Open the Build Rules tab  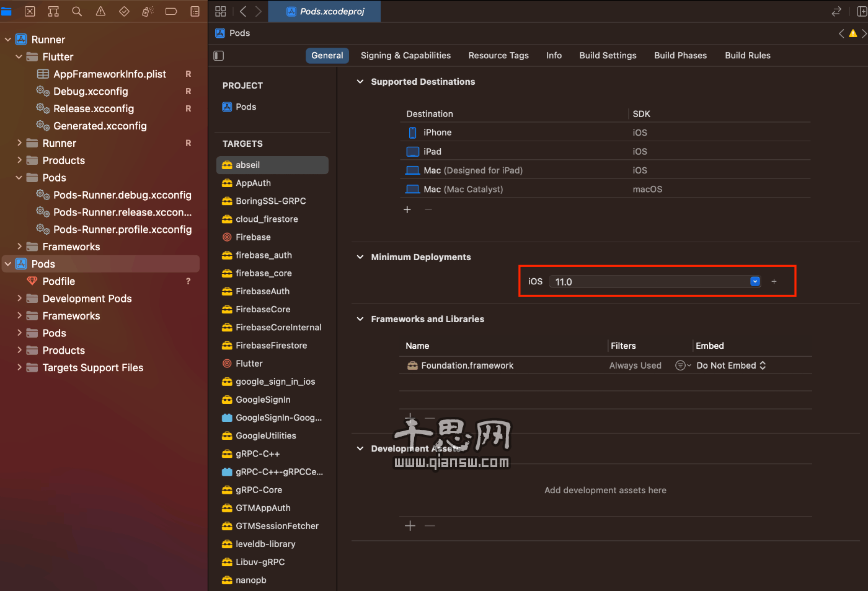(748, 56)
